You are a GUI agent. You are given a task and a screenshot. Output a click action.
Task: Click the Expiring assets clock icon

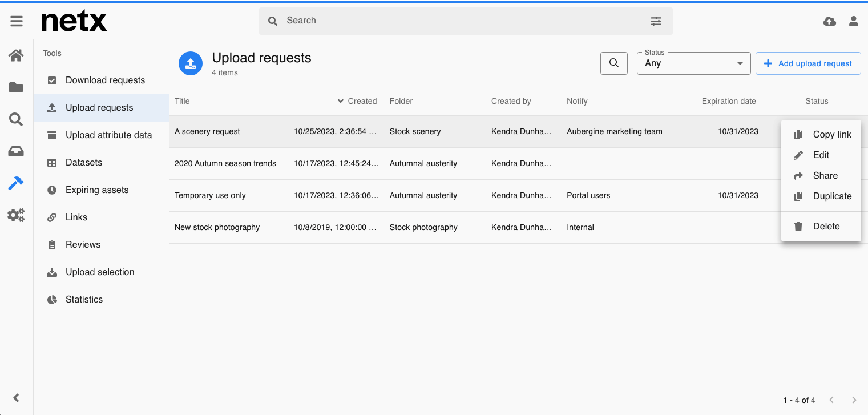52,190
